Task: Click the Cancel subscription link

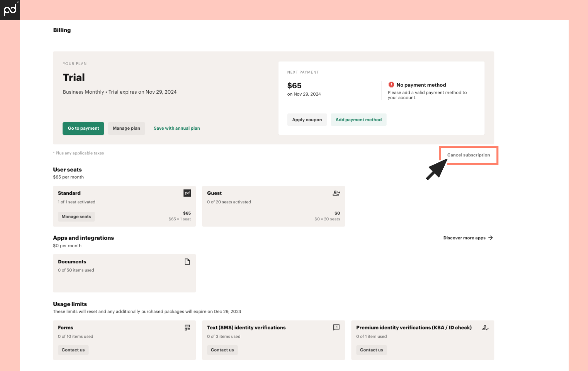Action: [x=468, y=155]
